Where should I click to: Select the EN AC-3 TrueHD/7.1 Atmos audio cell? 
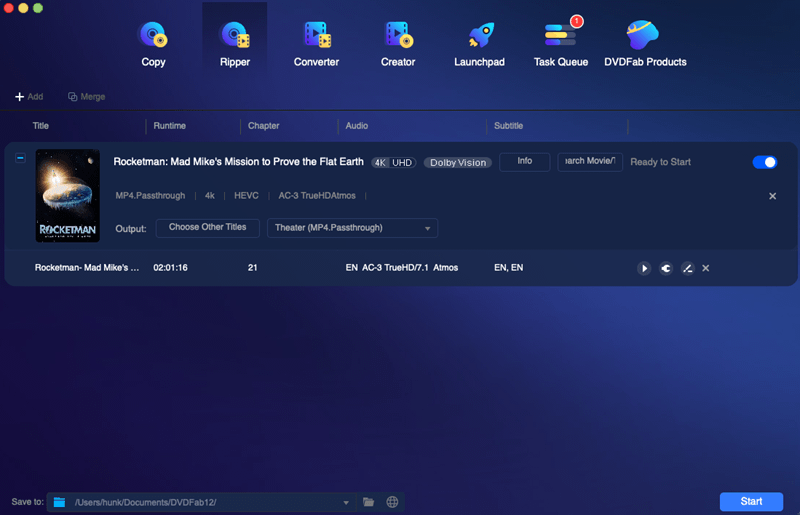click(x=402, y=267)
